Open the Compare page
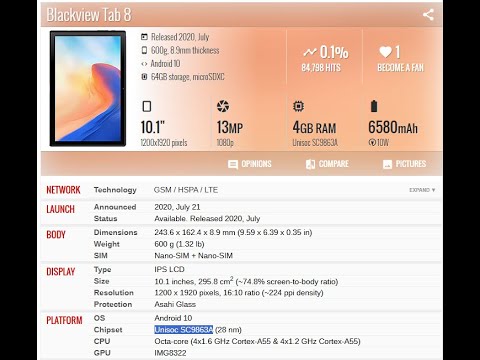This screenshot has width=480, height=360. click(x=327, y=164)
